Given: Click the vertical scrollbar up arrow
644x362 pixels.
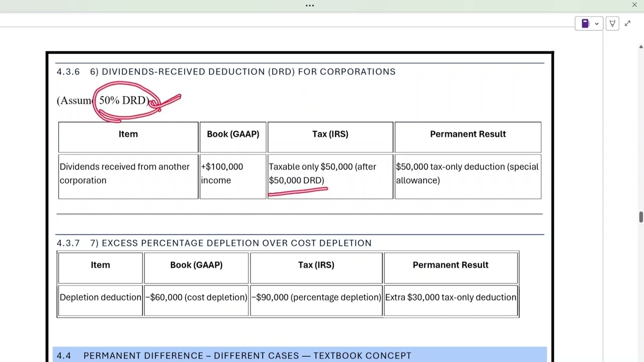Looking at the screenshot, I should (x=640, y=47).
